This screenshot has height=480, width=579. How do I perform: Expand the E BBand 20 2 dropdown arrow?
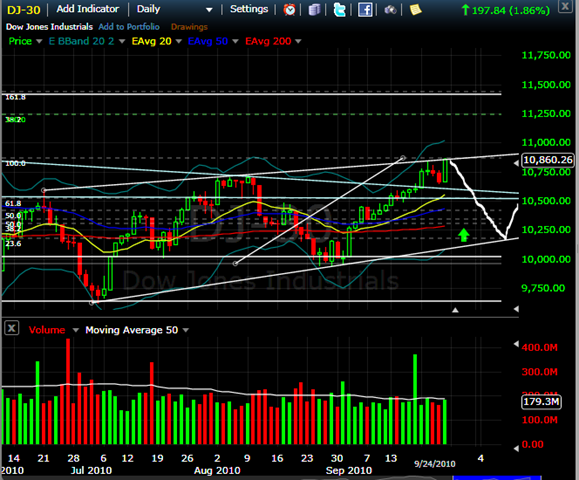(122, 41)
